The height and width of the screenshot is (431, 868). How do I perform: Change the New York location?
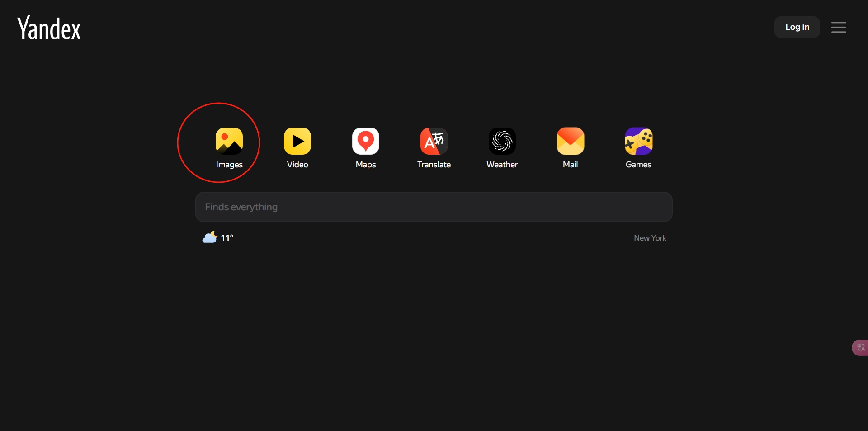650,238
